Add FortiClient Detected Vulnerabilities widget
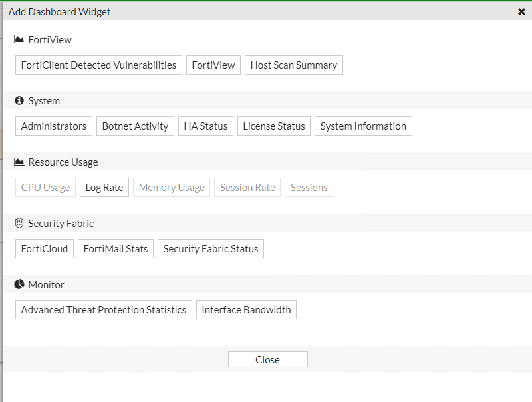The height and width of the screenshot is (402, 532). click(98, 65)
